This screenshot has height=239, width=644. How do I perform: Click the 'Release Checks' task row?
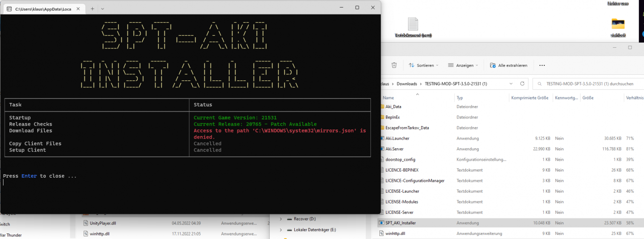click(31, 124)
